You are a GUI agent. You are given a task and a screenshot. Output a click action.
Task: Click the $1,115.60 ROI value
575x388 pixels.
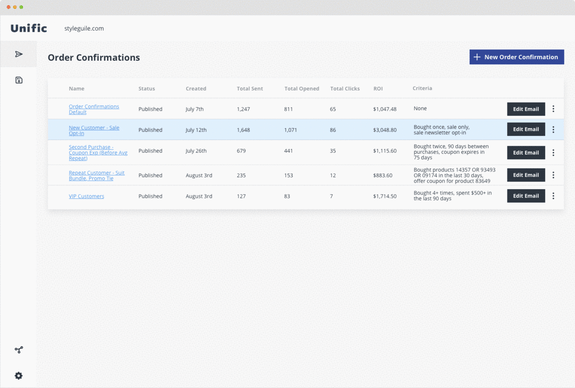385,151
